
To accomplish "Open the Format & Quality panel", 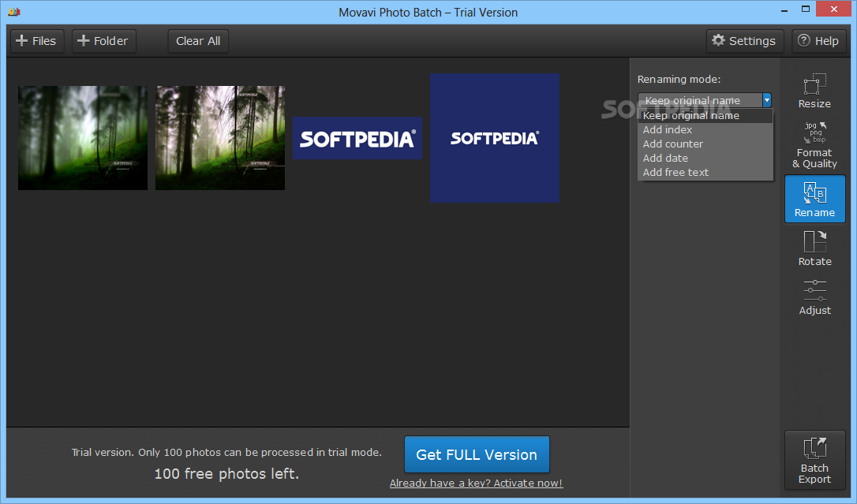I will (x=814, y=144).
